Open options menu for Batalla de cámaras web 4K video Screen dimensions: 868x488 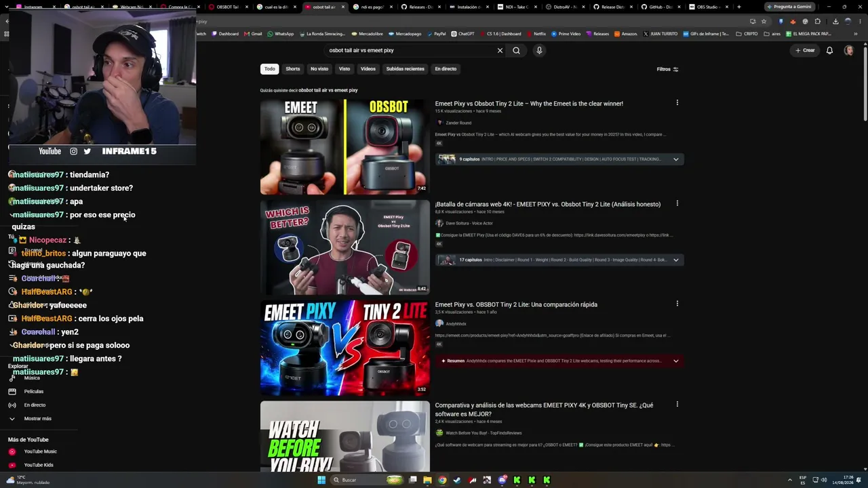[x=677, y=203]
